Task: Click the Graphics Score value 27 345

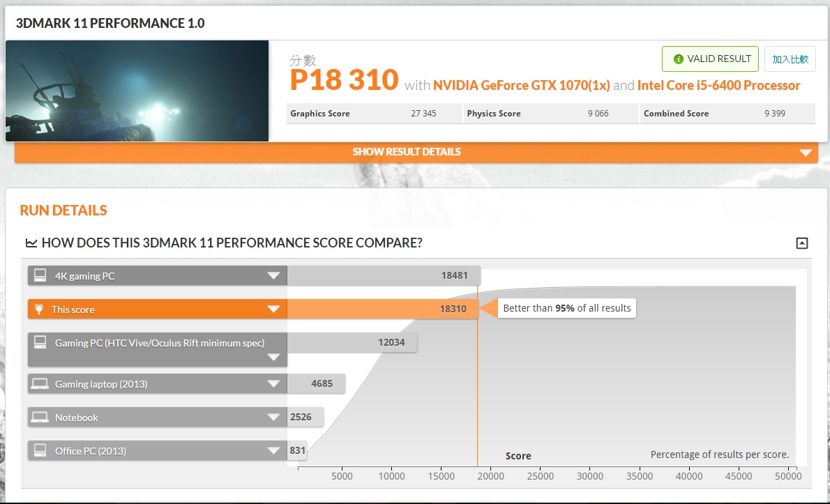Action: (x=423, y=114)
